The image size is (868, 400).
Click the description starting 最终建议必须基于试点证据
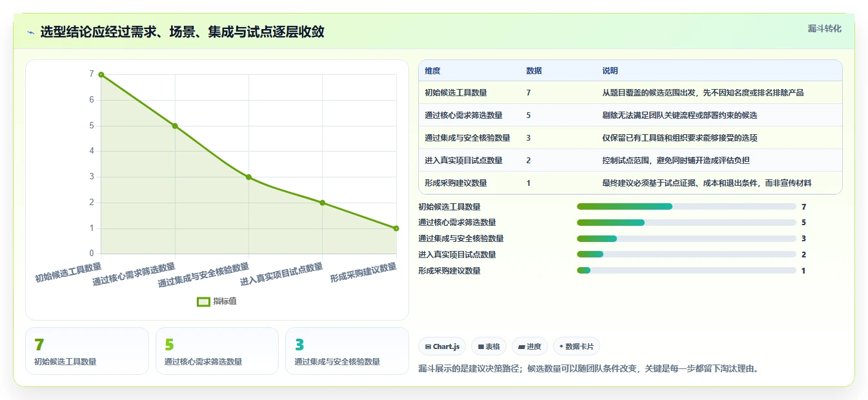click(707, 183)
